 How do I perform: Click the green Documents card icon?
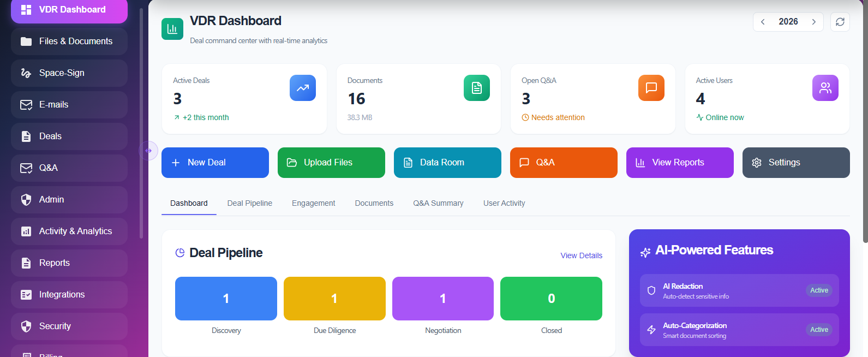(477, 88)
